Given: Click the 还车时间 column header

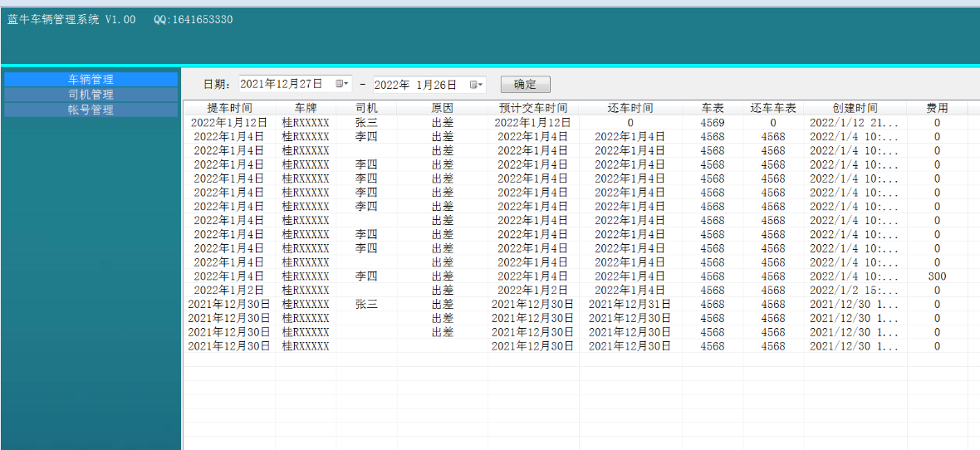Looking at the screenshot, I should (630, 108).
